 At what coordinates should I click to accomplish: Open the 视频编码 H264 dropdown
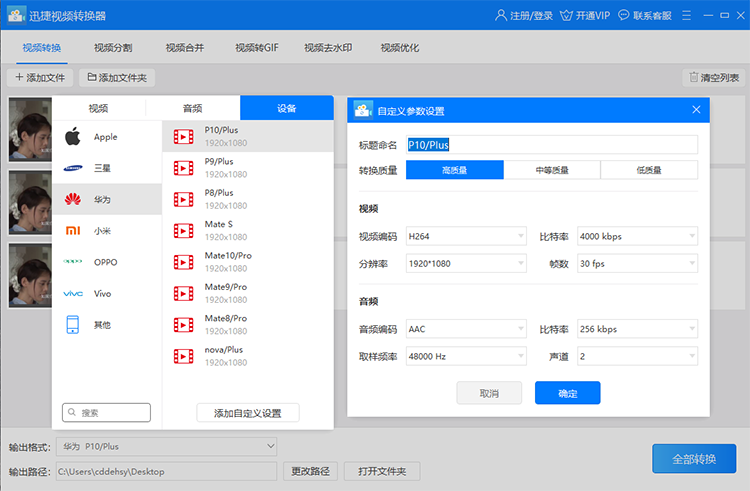point(466,236)
